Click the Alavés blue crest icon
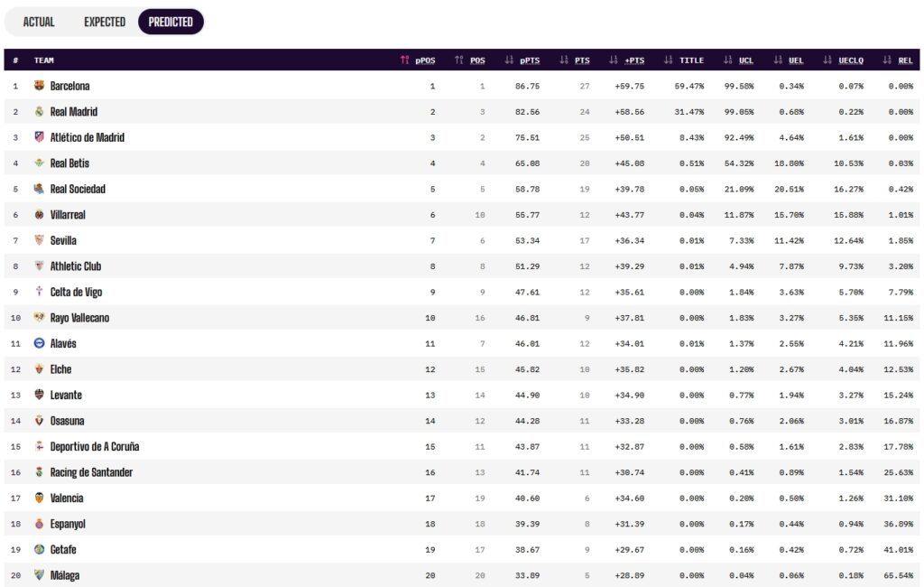This screenshot has height=587, width=924. (x=39, y=343)
